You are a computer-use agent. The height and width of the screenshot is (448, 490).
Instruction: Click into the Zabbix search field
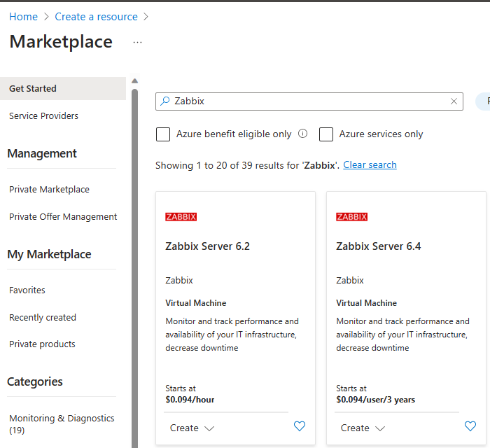click(309, 101)
